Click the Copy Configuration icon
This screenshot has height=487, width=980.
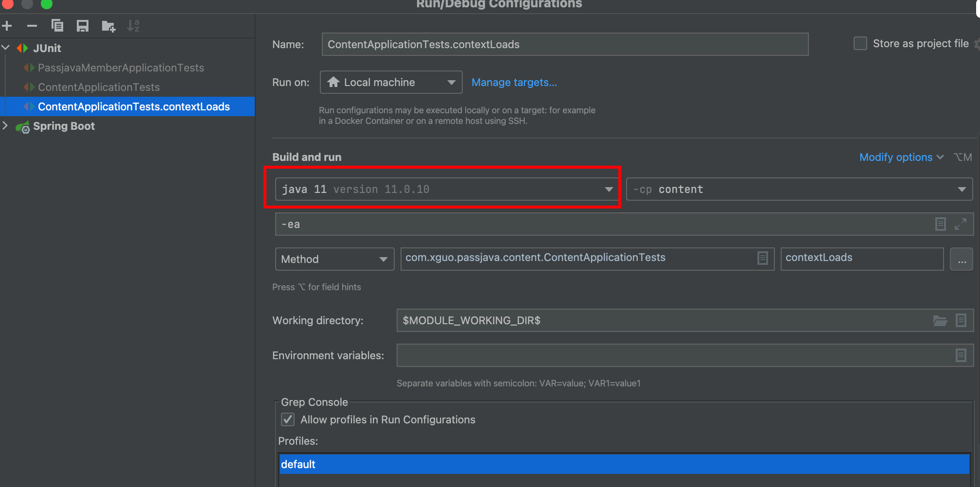tap(57, 26)
